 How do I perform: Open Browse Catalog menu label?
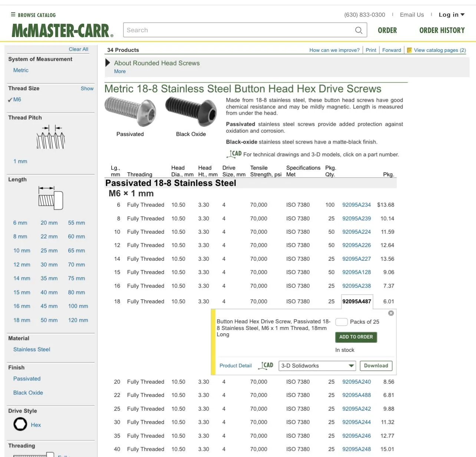click(x=37, y=15)
